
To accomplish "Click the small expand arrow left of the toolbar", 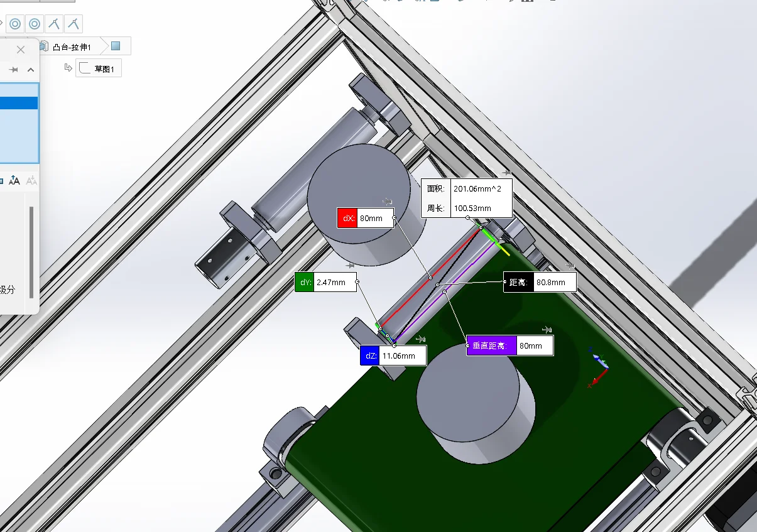I will 1,23.
